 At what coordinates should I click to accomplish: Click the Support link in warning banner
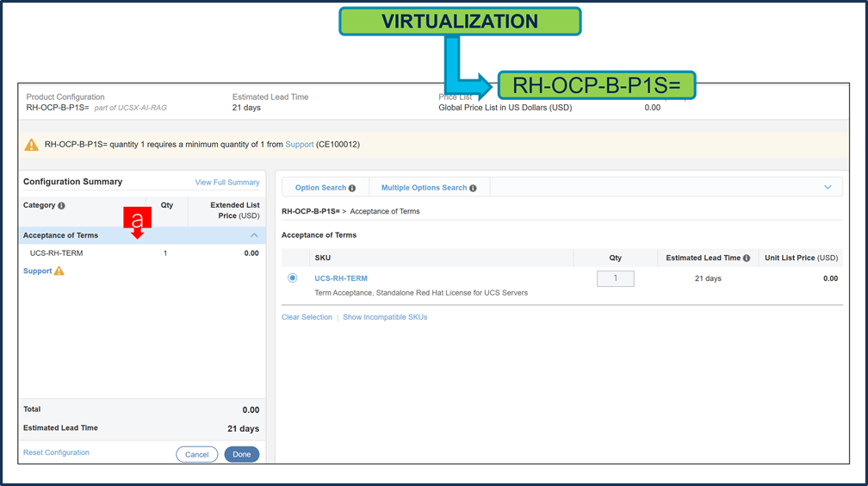[300, 145]
